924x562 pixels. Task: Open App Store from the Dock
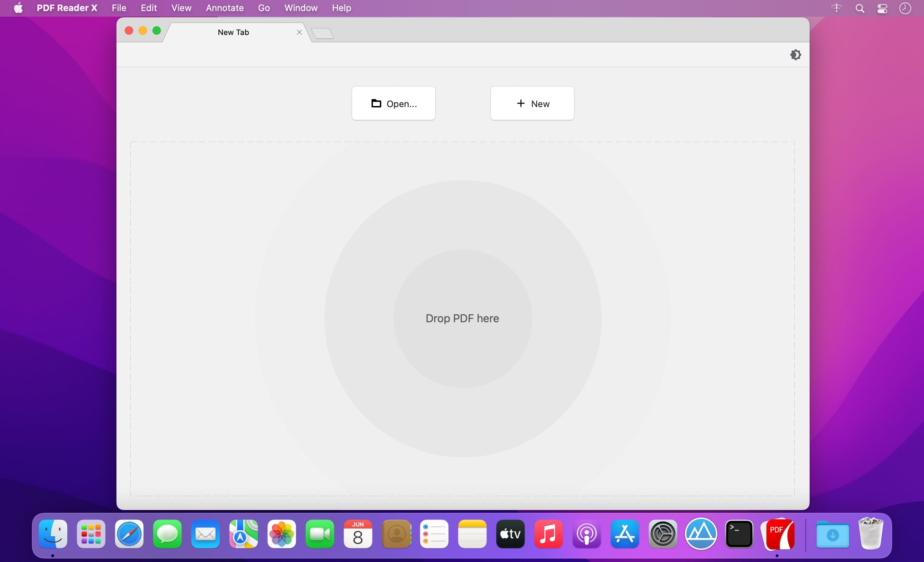tap(625, 534)
